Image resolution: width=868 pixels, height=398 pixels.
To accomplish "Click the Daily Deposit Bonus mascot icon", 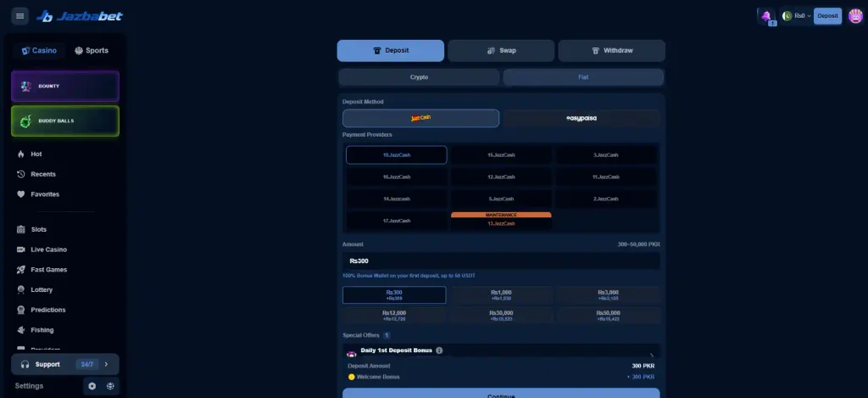I will point(352,353).
